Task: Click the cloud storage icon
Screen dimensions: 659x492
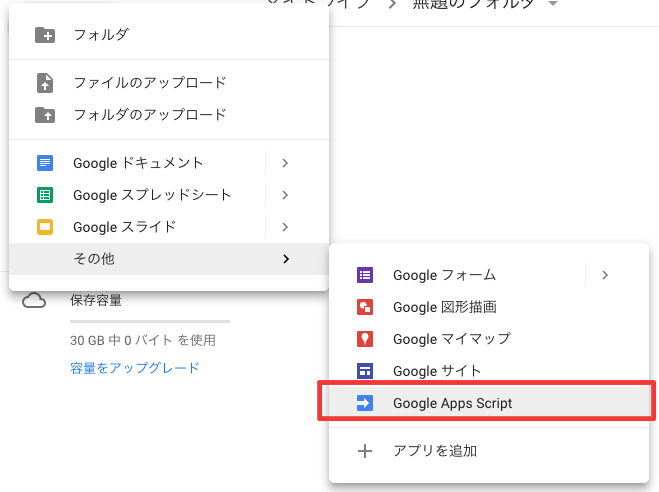Action: point(34,301)
